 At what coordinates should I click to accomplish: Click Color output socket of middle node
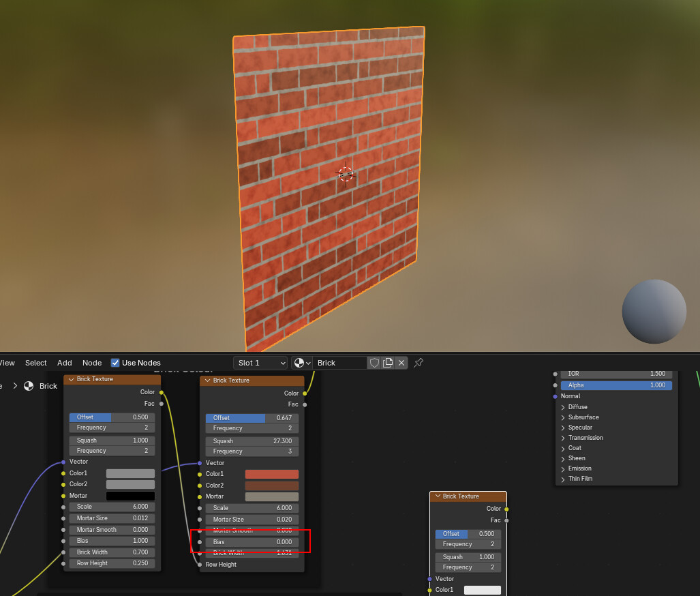tap(305, 393)
